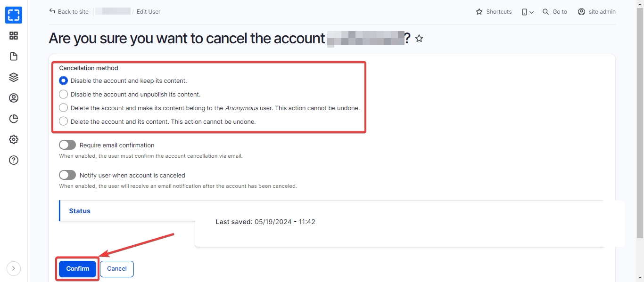Expand the sidebar with the chevron button
Viewport: 644px width, 282px height.
click(x=14, y=268)
